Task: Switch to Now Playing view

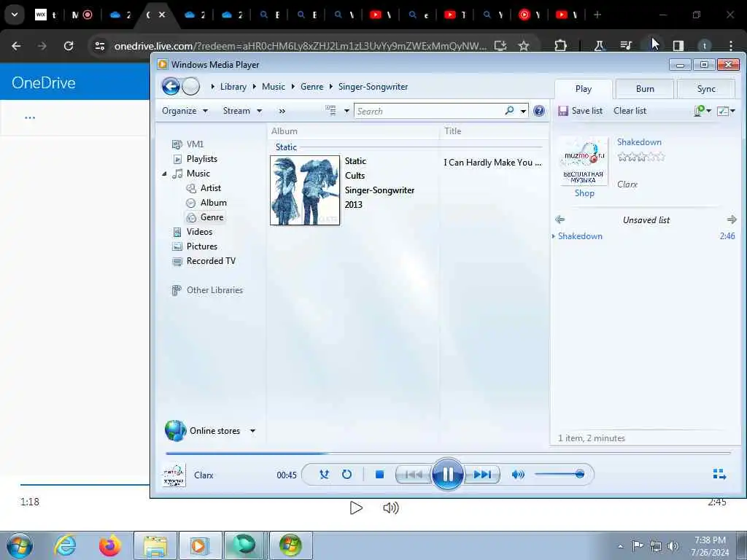Action: [x=719, y=474]
